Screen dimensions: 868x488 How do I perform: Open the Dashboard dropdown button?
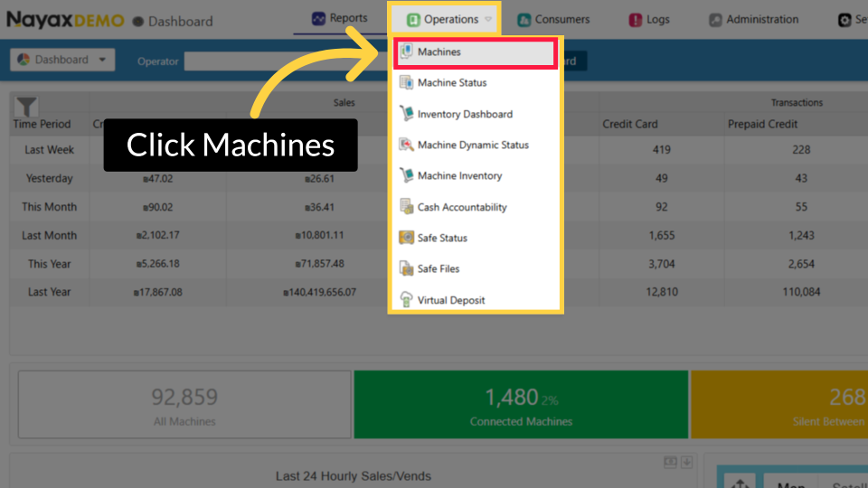[62, 61]
